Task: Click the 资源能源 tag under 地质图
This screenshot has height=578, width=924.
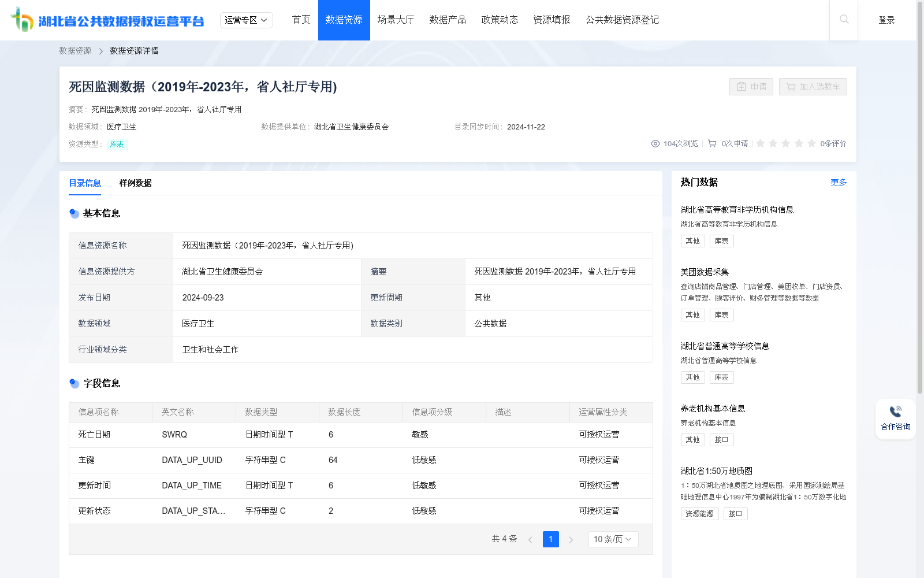Action: point(699,514)
